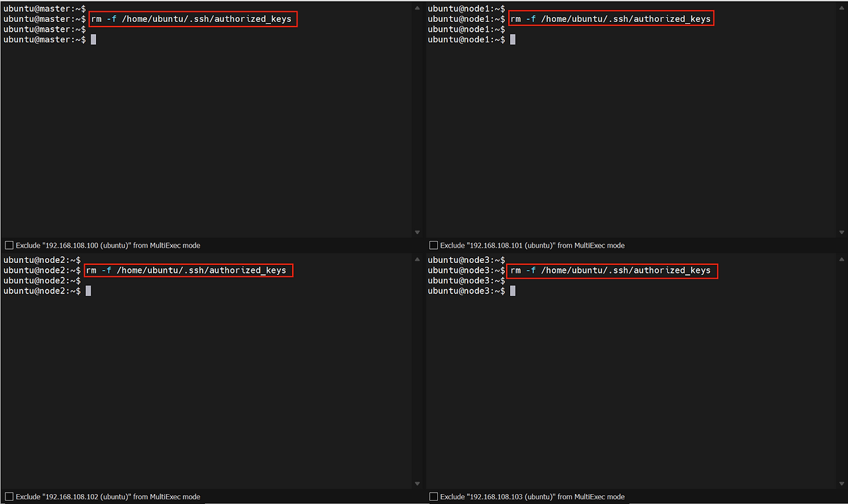This screenshot has width=848, height=504.
Task: Toggle exclude checkbox for 192.168.108.102
Action: tap(9, 497)
